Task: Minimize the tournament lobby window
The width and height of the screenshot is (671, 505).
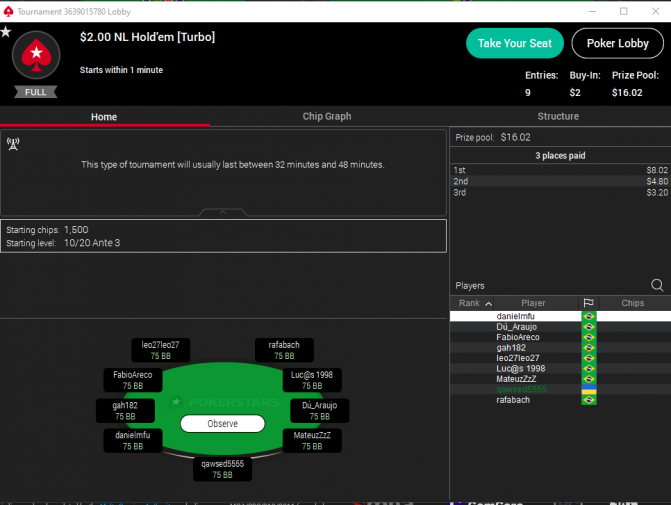Action: (592, 12)
